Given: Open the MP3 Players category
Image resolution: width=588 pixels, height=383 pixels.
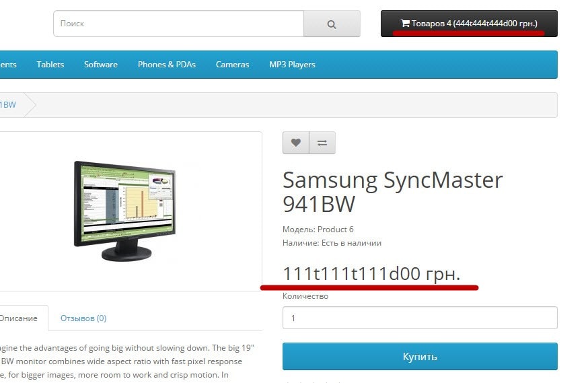Looking at the screenshot, I should [292, 65].
